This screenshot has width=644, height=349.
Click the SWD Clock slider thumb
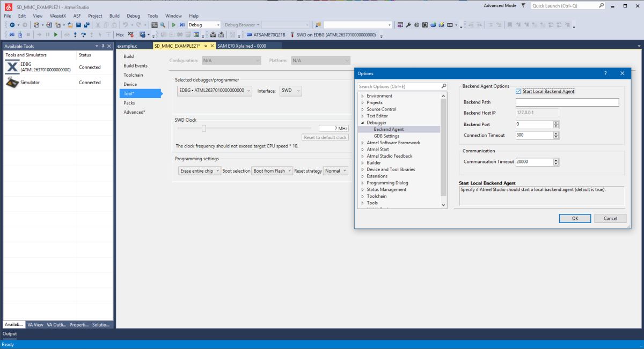[x=204, y=128]
